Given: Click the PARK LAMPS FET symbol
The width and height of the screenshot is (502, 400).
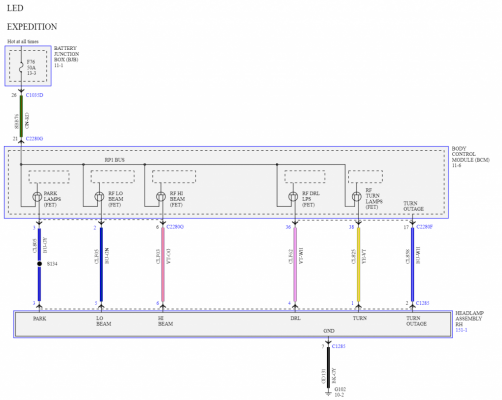Looking at the screenshot, I should coord(37,197).
